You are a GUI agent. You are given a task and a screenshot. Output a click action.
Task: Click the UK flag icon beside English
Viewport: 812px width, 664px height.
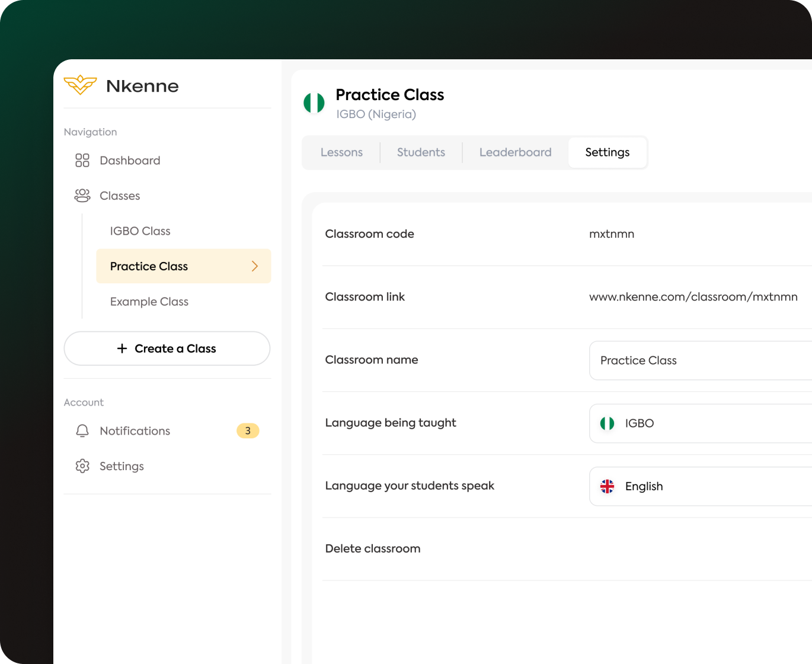[x=607, y=486]
